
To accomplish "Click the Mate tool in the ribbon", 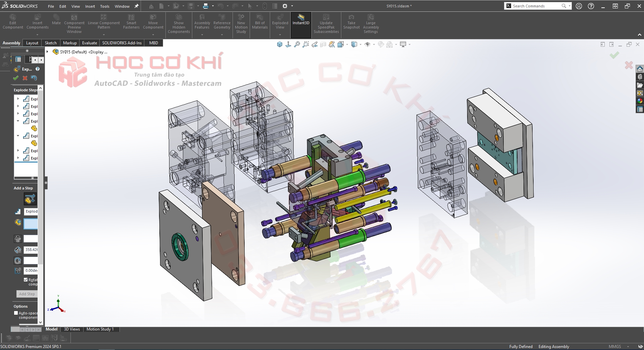I will [x=56, y=19].
